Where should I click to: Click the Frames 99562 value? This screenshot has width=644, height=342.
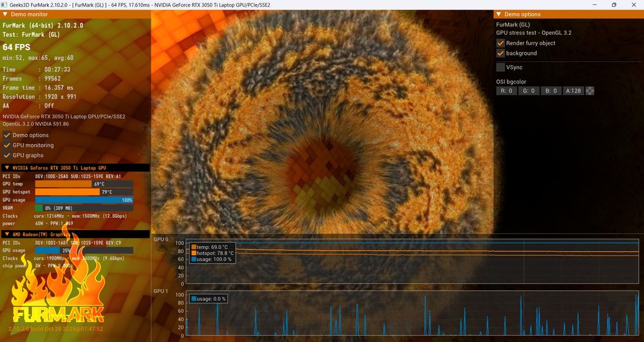click(53, 79)
